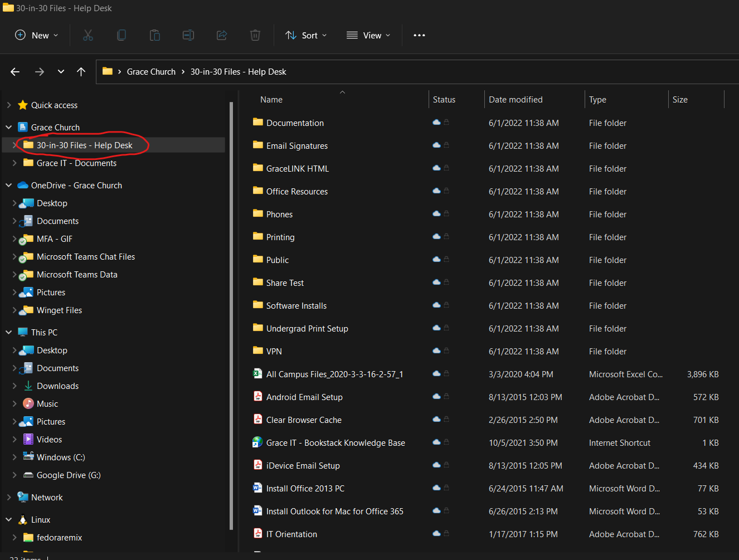Click the PDF icon of Android Email Setup
The height and width of the screenshot is (560, 739).
(x=257, y=397)
